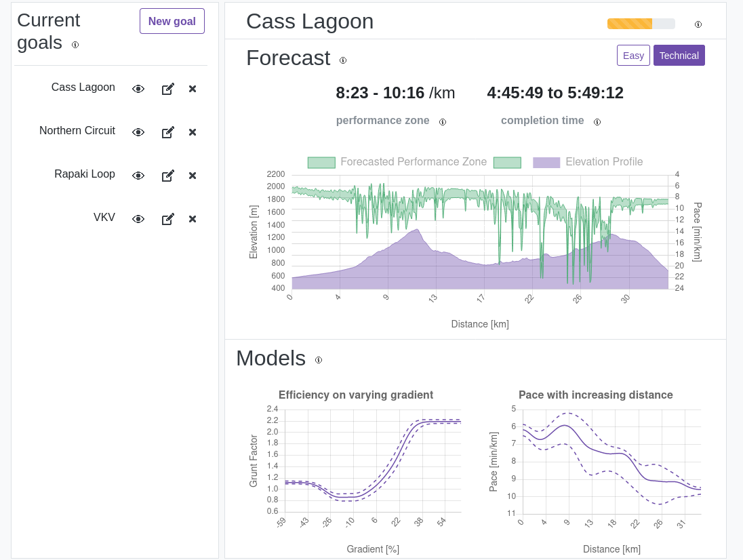The image size is (743, 560).
Task: Click info icon next to Models heading
Action: pyautogui.click(x=319, y=360)
